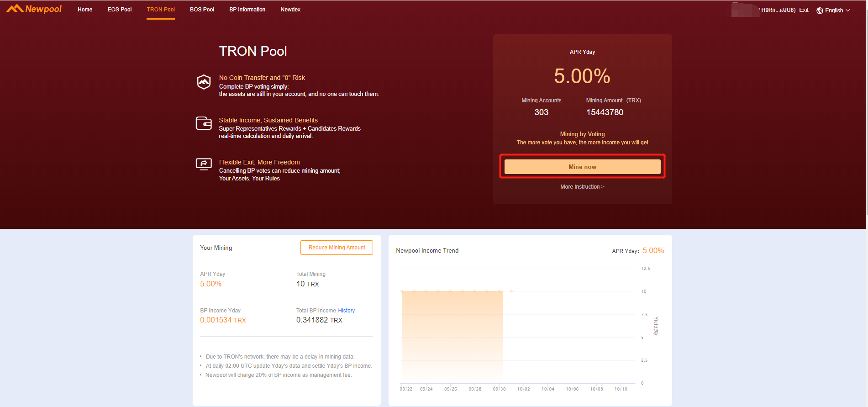Viewport: 868px width, 407px height.
Task: Click the Mine now button
Action: pyautogui.click(x=582, y=167)
